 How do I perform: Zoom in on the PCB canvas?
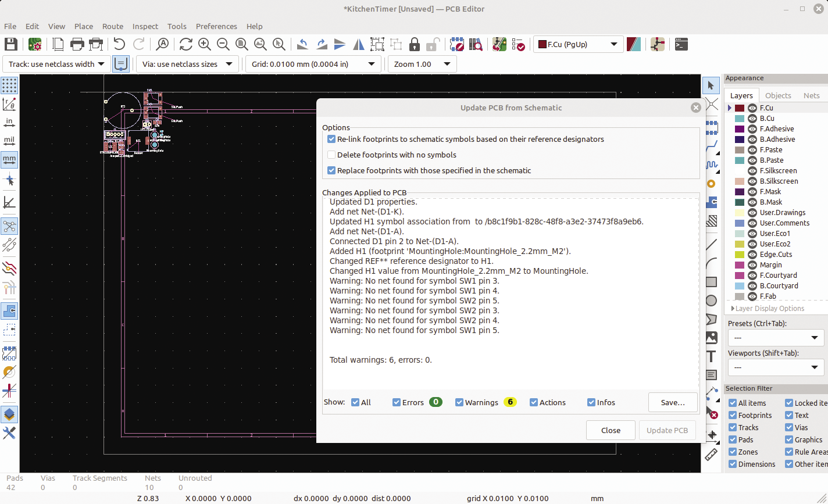[204, 44]
